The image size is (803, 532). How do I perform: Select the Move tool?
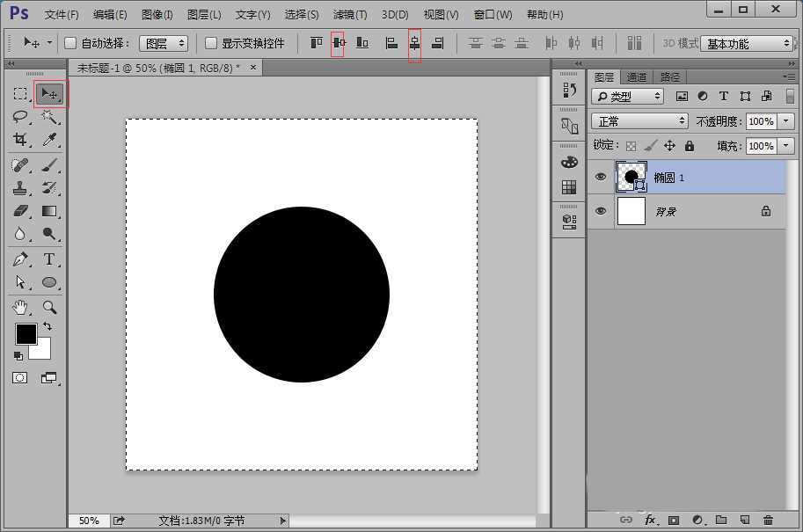click(x=50, y=93)
